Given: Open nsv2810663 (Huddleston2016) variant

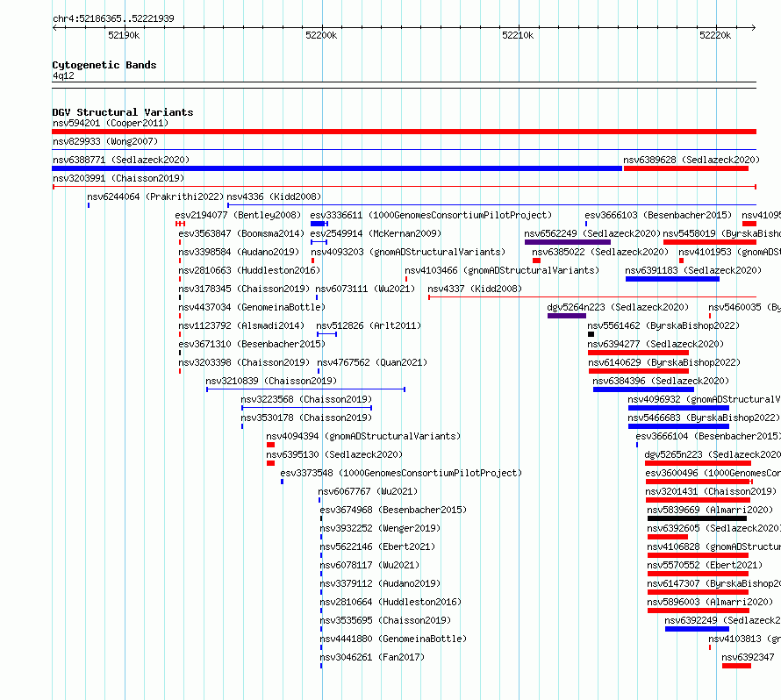Looking at the screenshot, I should [249, 270].
